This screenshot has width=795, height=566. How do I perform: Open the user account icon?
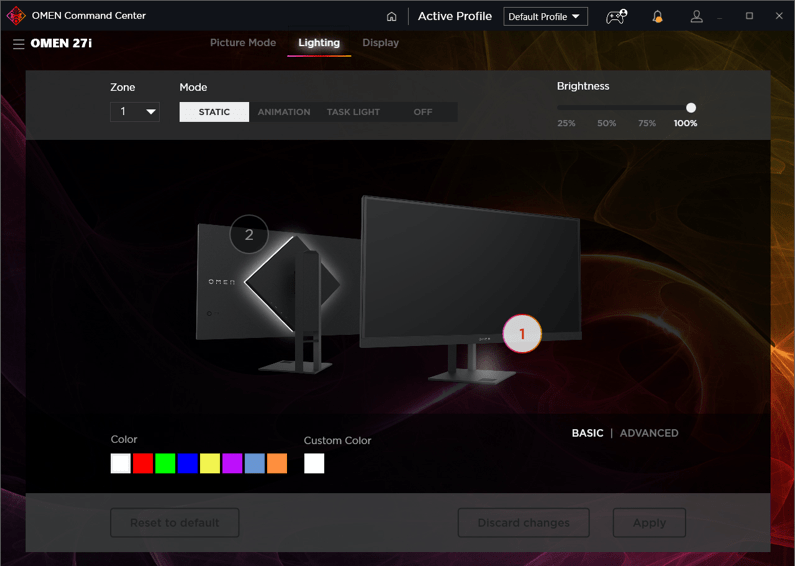click(697, 17)
